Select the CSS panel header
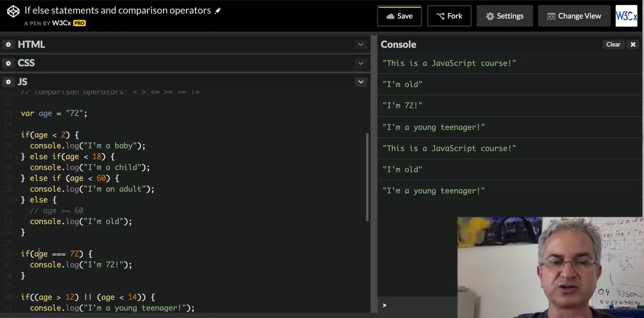 click(x=26, y=63)
